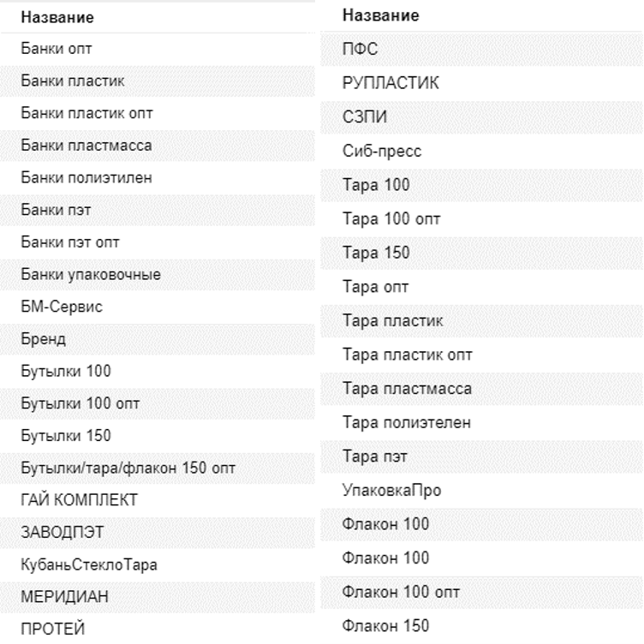Choose the "БМ-Сервис" row
Viewport: 644px width, 644px height.
[x=62, y=307]
